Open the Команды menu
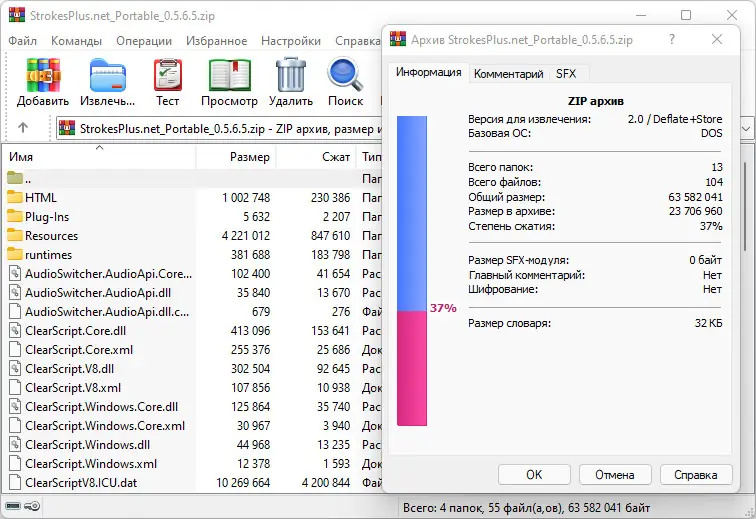 click(76, 41)
